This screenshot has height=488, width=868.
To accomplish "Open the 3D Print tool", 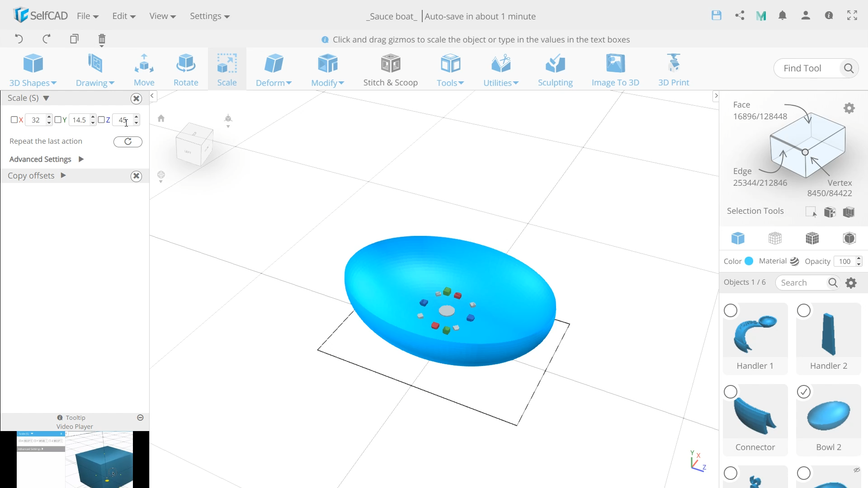I will (x=674, y=70).
